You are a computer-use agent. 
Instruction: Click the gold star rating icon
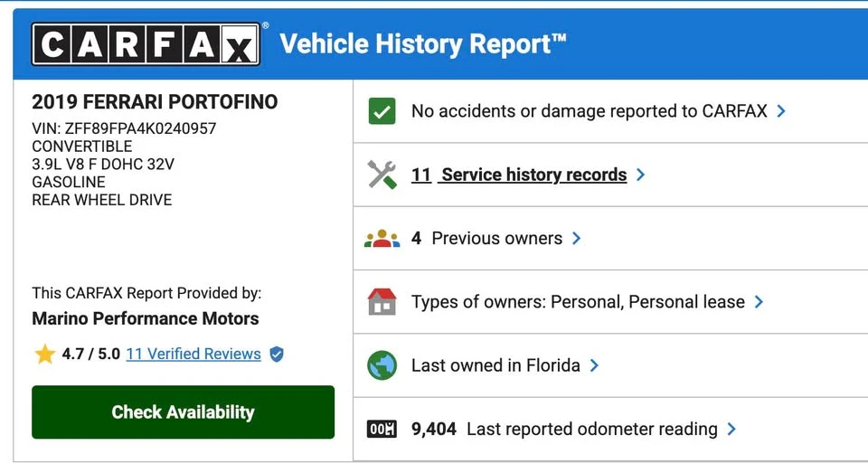pos(44,354)
